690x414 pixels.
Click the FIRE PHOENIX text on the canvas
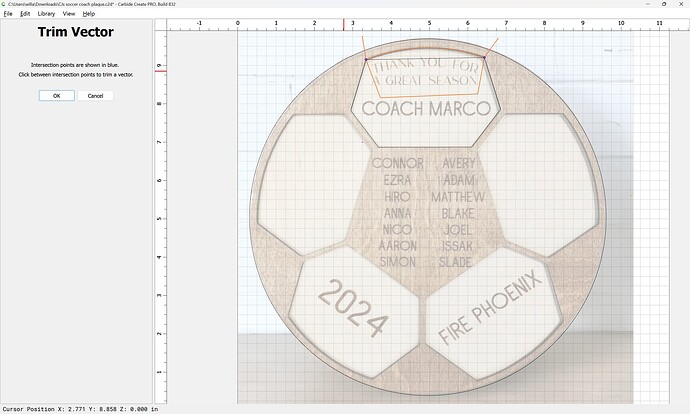490,307
